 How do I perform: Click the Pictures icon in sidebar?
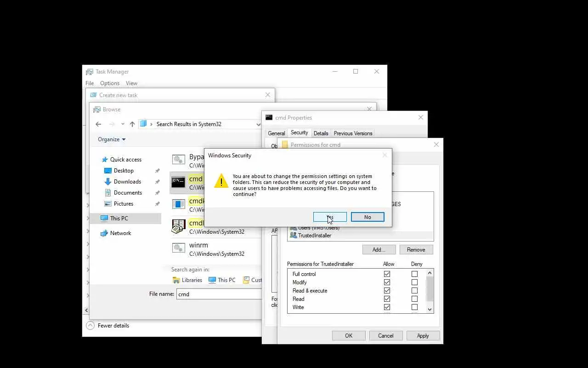108,204
